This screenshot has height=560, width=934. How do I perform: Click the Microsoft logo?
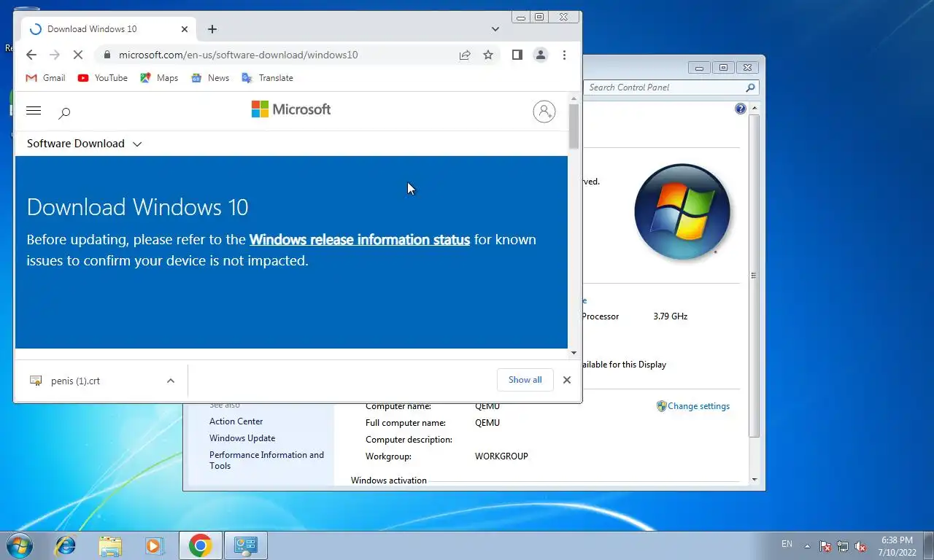[291, 109]
